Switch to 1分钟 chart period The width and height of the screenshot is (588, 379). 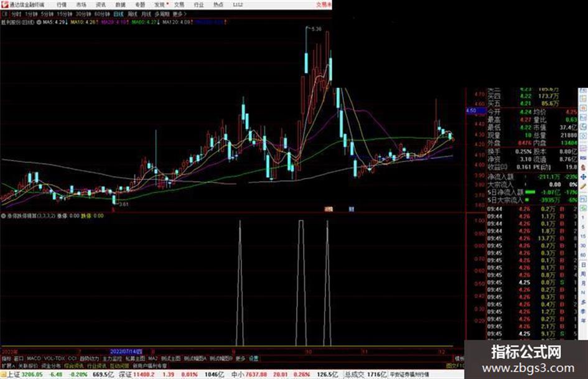point(31,14)
